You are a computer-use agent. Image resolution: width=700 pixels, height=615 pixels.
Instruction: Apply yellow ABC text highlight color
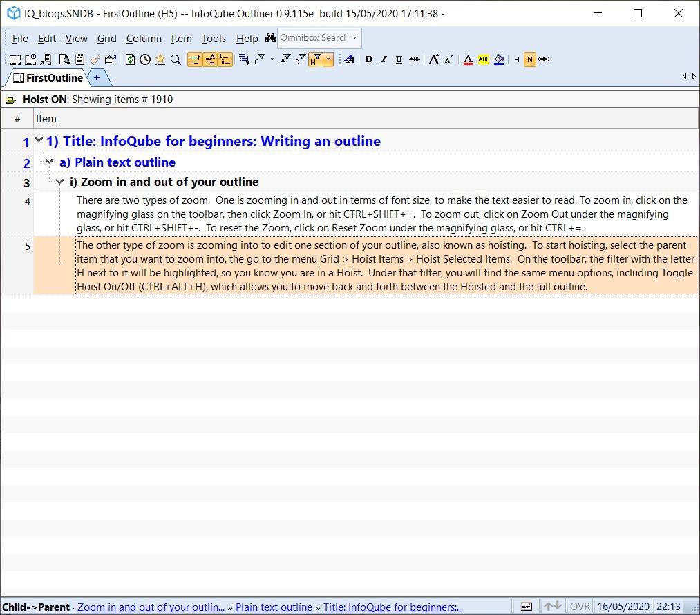point(484,59)
